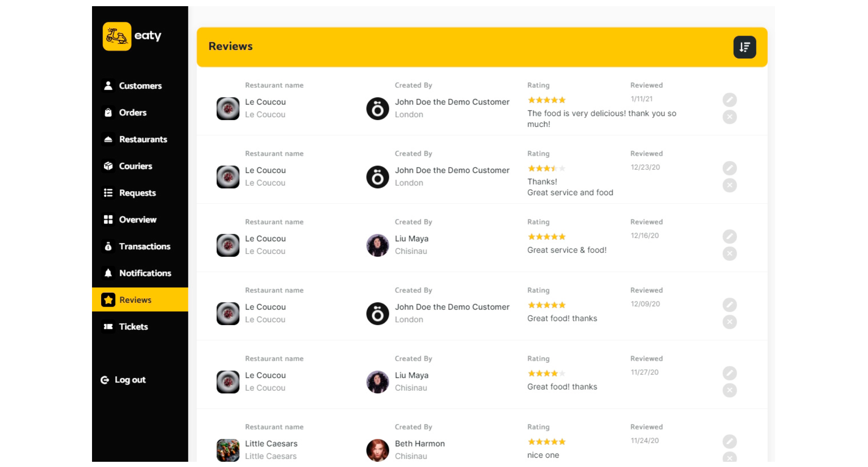Log out of eaty

pyautogui.click(x=123, y=380)
